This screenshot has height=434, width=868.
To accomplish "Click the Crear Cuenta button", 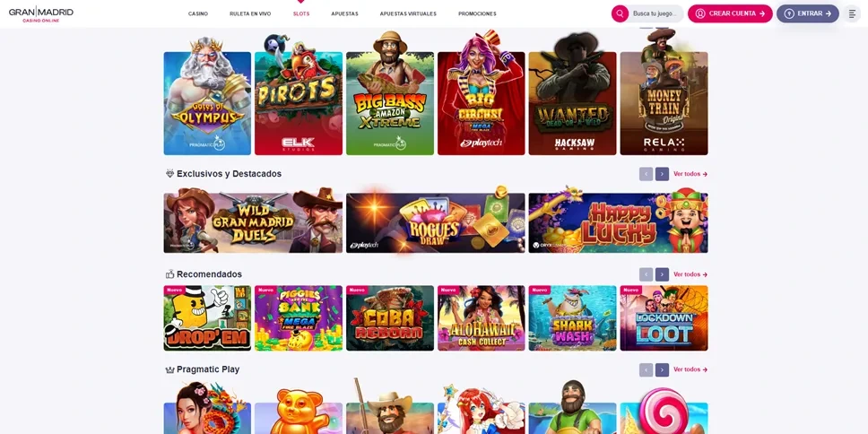I will point(730,13).
